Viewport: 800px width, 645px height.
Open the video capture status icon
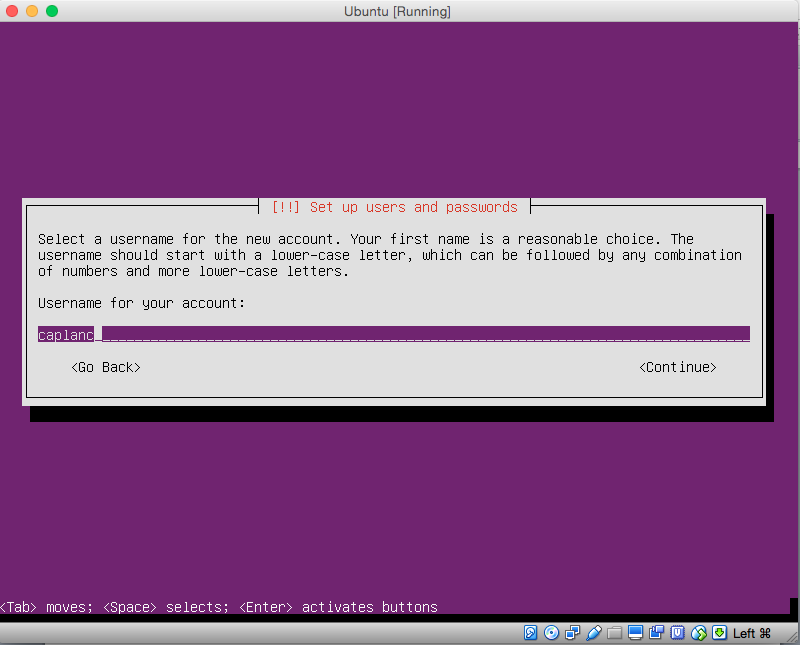point(656,633)
